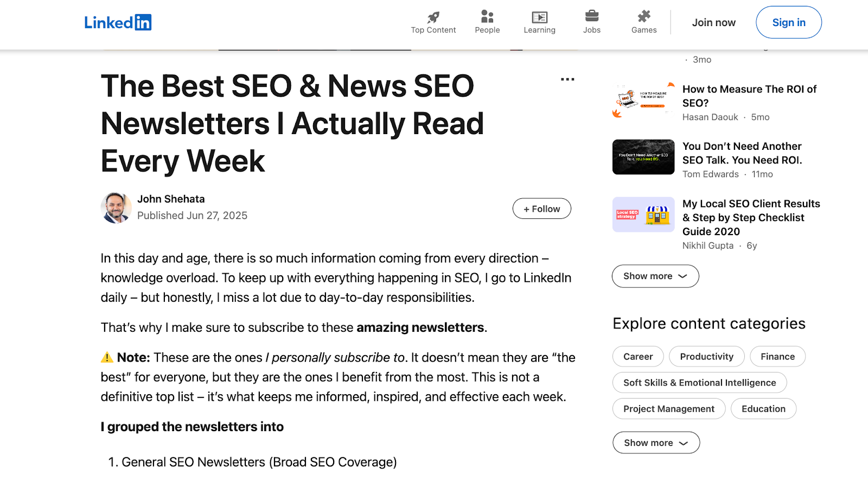Click the Sign in button

(x=788, y=22)
